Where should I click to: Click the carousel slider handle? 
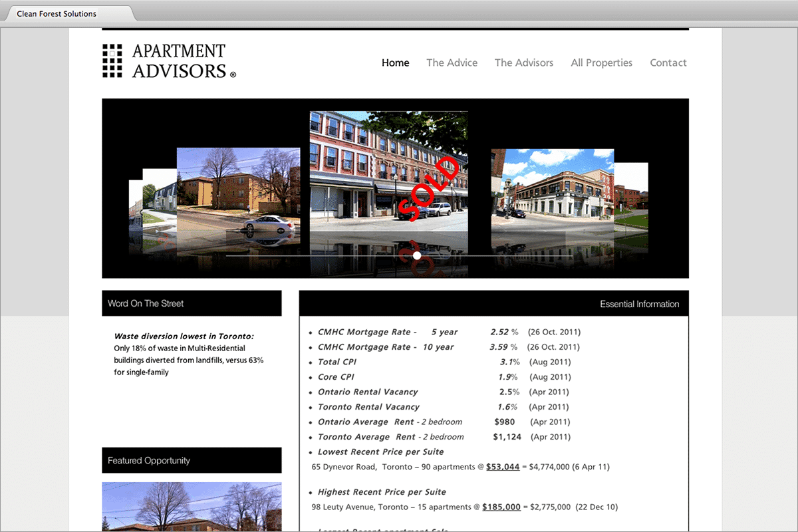pyautogui.click(x=417, y=255)
